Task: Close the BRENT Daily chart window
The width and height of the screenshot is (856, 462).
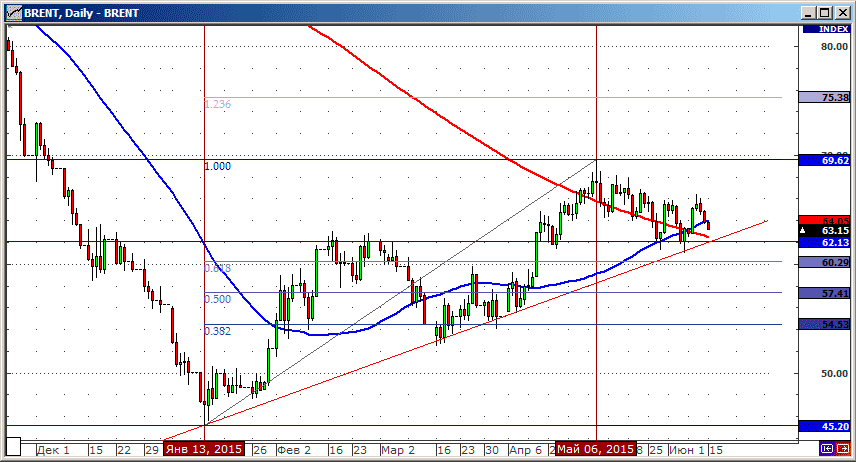Action: pos(842,13)
